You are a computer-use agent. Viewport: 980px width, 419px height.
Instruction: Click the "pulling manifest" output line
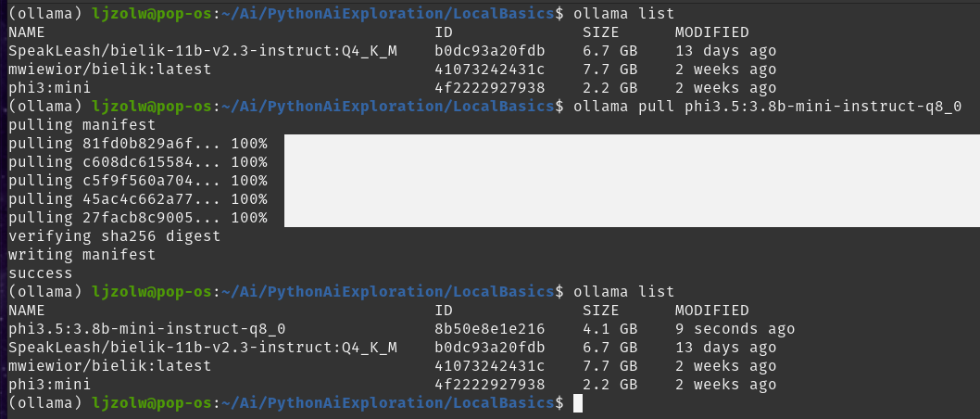pyautogui.click(x=82, y=125)
